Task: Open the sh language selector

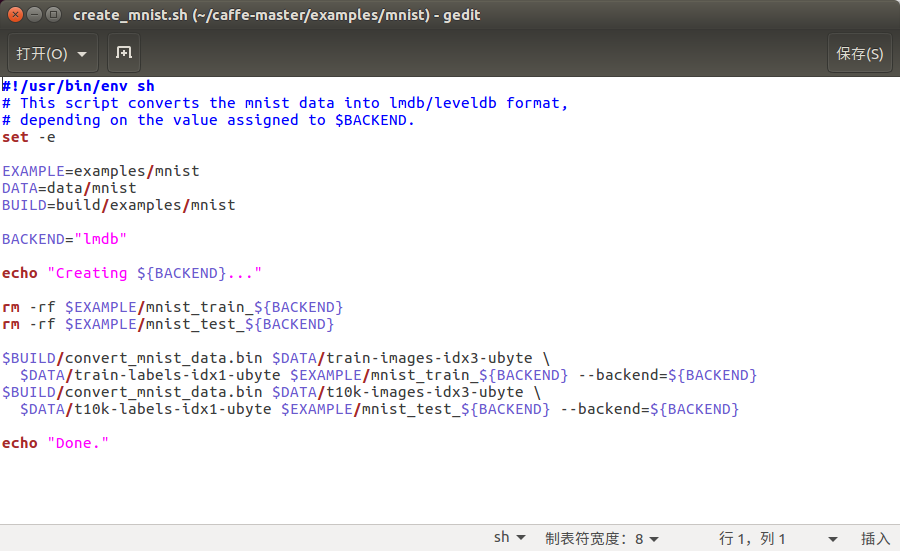Action: [x=510, y=538]
